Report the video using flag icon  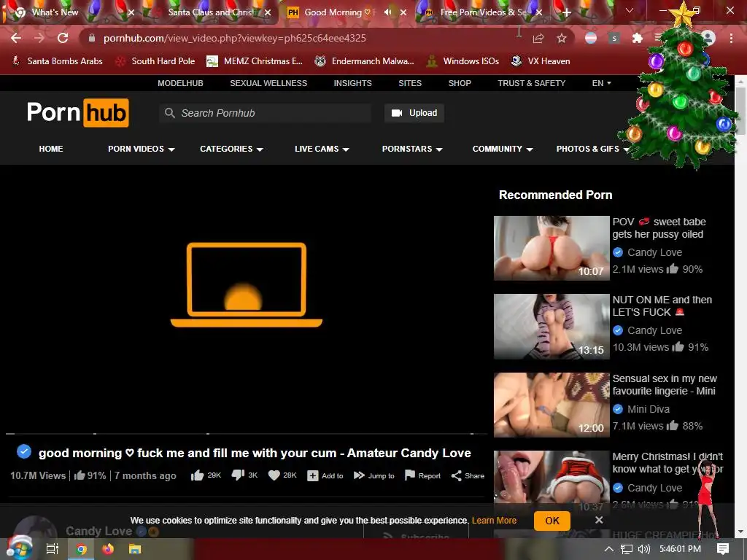click(422, 475)
